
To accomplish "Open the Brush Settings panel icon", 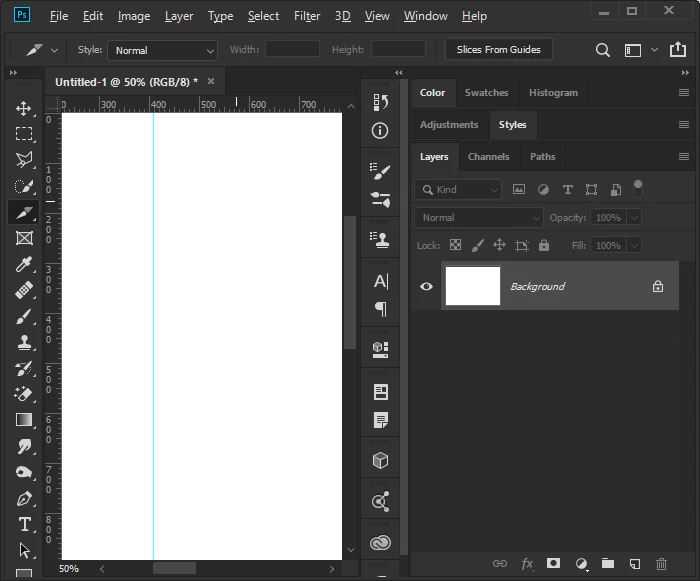I will tap(380, 171).
